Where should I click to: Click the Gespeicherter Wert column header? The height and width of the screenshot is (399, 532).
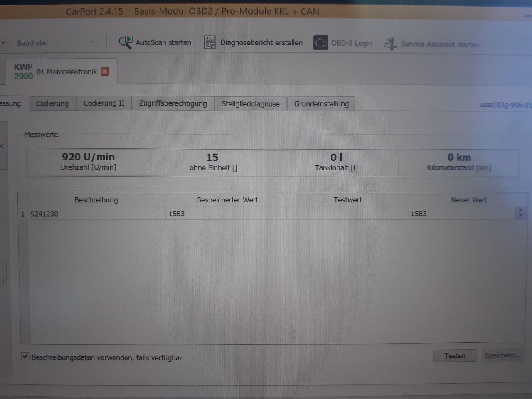[x=227, y=200]
